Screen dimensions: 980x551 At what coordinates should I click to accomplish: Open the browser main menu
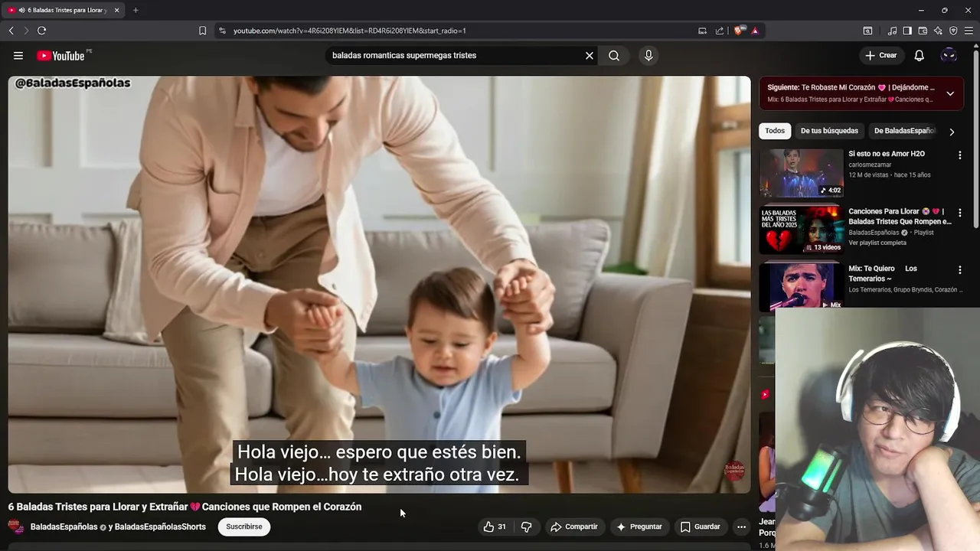(x=969, y=31)
